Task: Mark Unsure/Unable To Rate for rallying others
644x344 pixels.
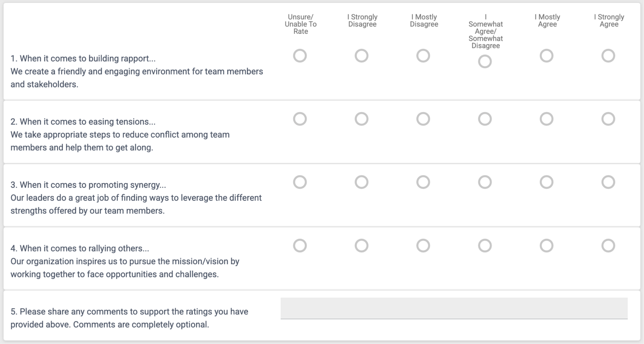Action: [x=300, y=246]
